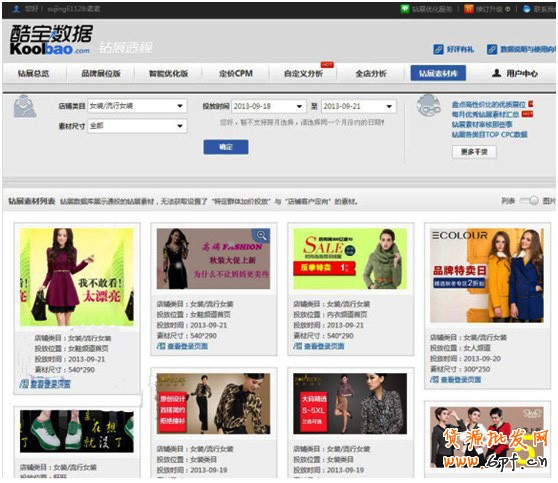The image size is (558, 483).
Task: Open the end date 2013-09-21 dropdown
Action: pos(359,106)
